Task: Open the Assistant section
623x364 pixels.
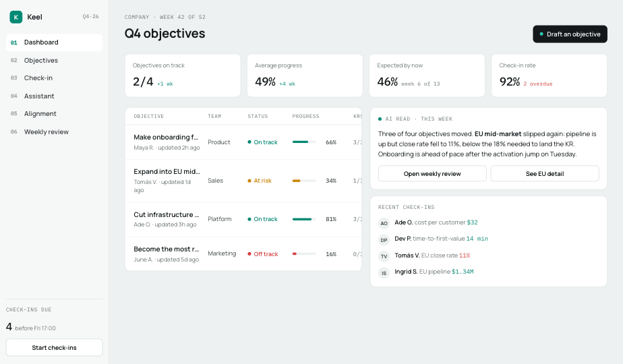Action: coord(54,96)
